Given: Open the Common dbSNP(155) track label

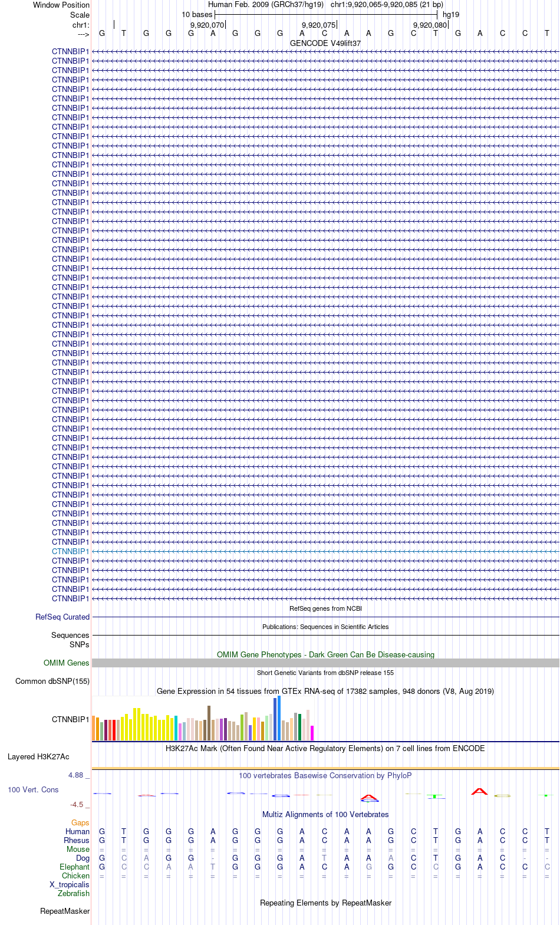Looking at the screenshot, I should point(52,681).
